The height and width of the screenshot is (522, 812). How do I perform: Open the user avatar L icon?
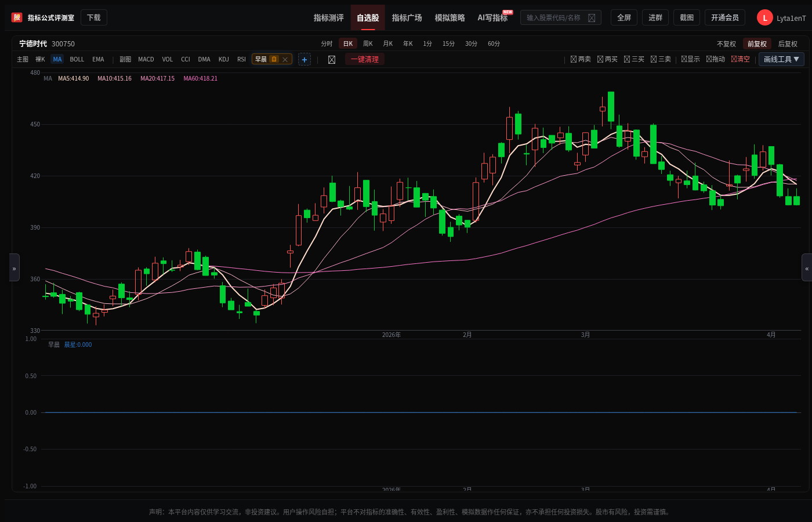765,18
